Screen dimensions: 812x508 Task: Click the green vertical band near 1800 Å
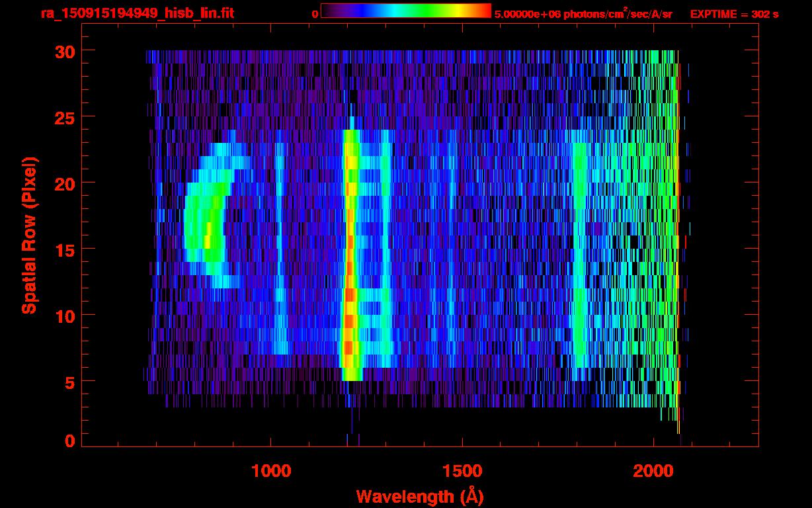click(x=579, y=255)
